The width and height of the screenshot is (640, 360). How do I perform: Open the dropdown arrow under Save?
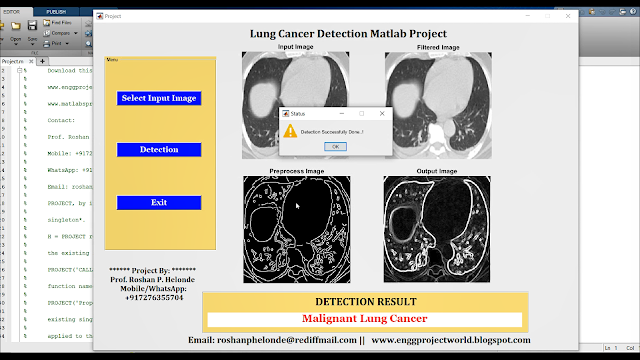(32, 44)
